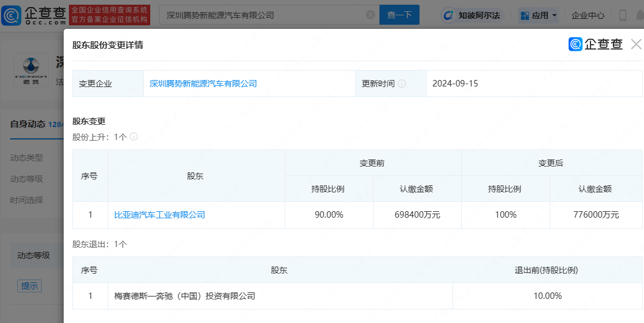Click the 应用 grid icon
644x323 pixels.
(x=524, y=15)
